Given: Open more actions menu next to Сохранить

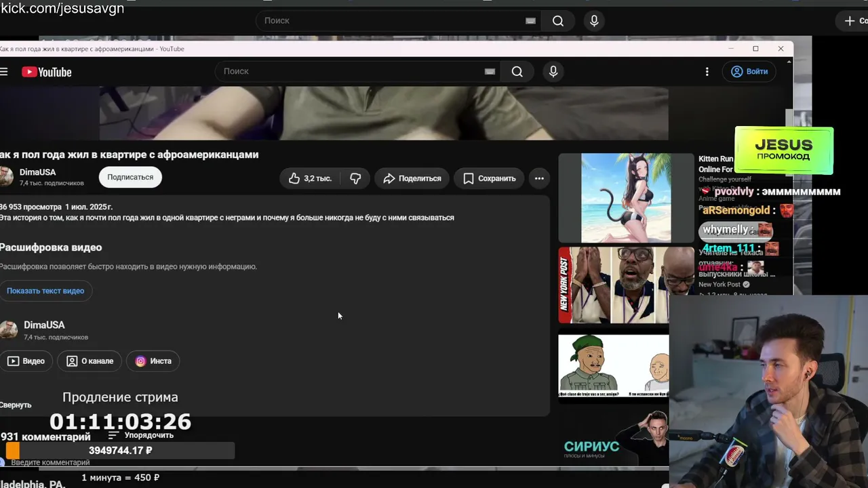Looking at the screenshot, I should (539, 178).
